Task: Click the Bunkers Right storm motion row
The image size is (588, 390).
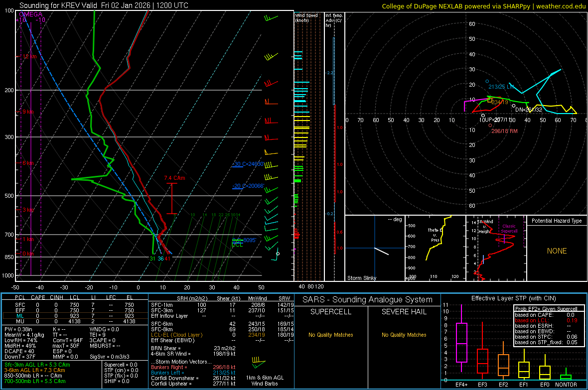Action: (193, 368)
